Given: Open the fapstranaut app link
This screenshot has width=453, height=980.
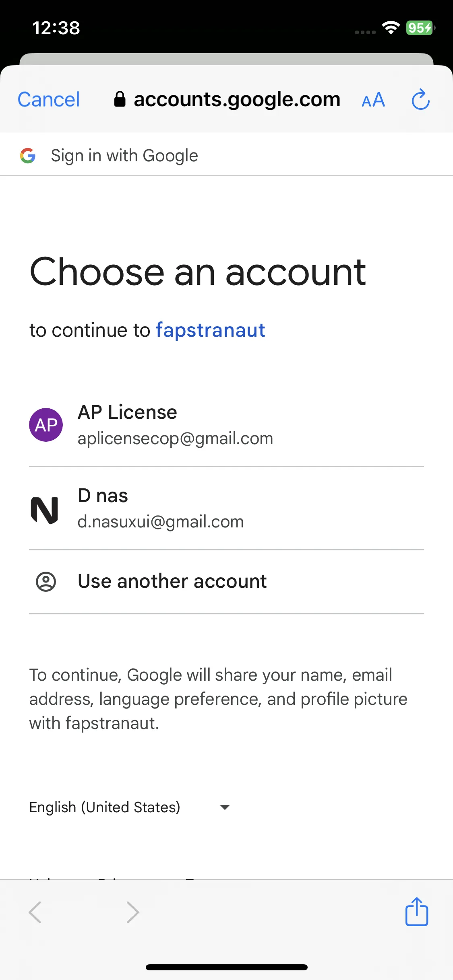Looking at the screenshot, I should point(211,331).
